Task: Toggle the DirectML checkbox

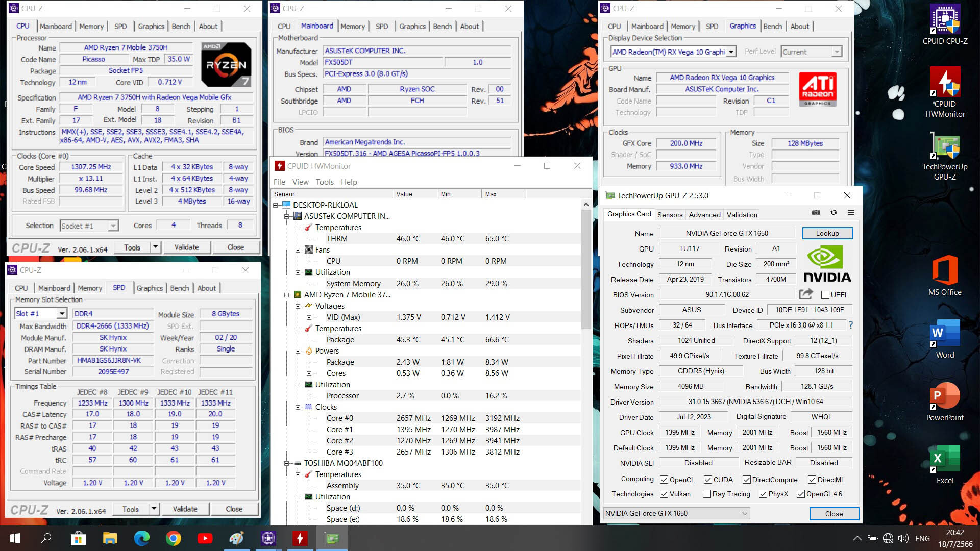Action: tap(812, 480)
